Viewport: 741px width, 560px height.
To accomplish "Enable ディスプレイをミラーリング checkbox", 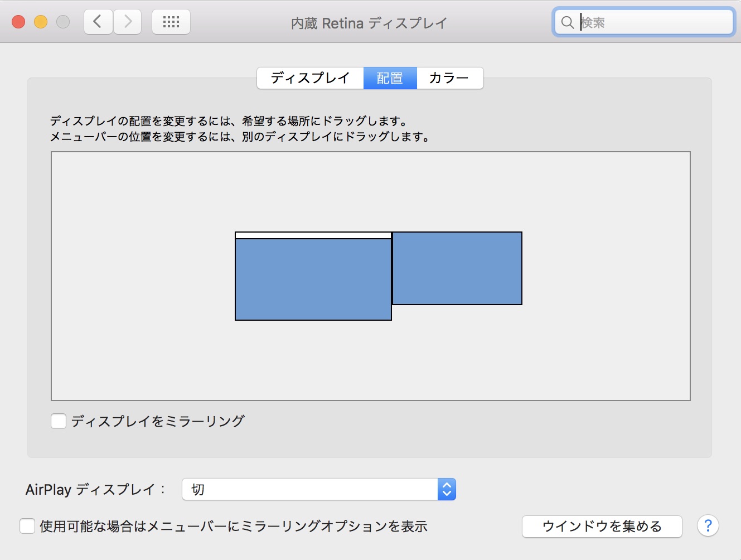I will 59,421.
